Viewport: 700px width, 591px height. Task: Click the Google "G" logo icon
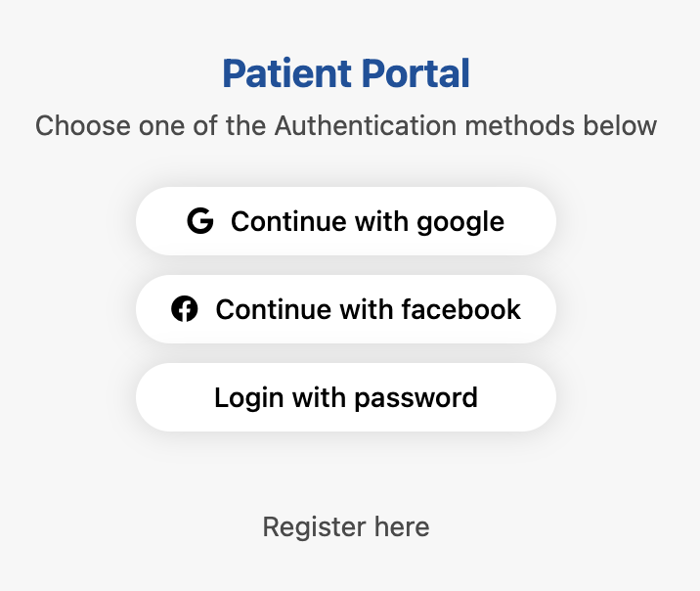click(199, 221)
